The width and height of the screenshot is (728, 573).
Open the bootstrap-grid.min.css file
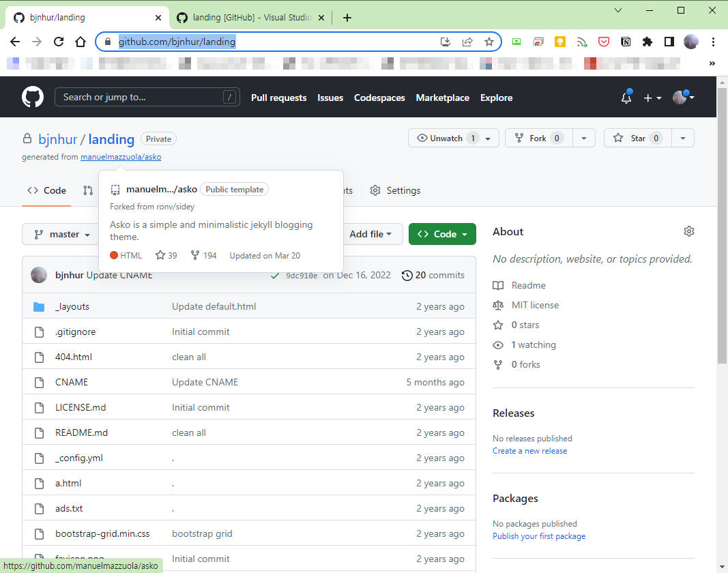[x=102, y=533]
